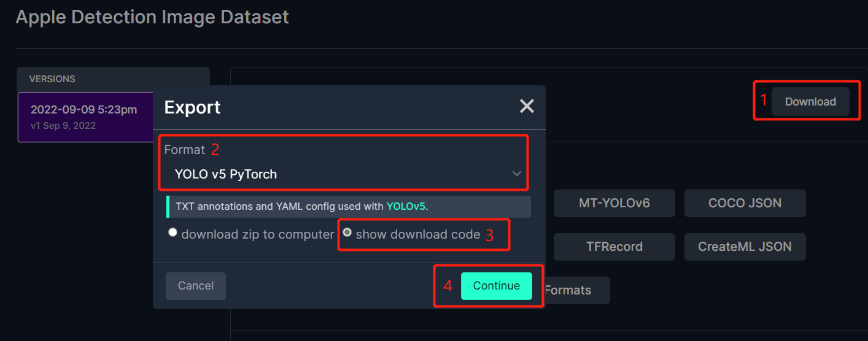Click the Export dialog title text
This screenshot has width=868, height=341.
pyautogui.click(x=192, y=107)
